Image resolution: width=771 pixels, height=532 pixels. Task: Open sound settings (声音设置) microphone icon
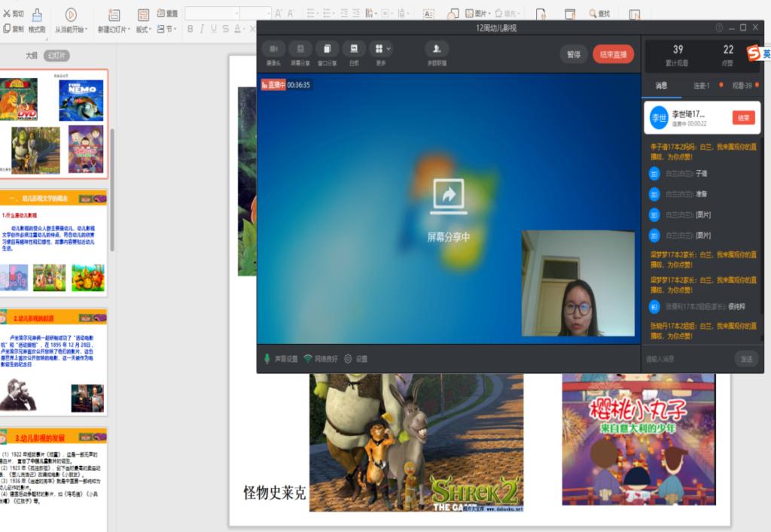(x=267, y=359)
